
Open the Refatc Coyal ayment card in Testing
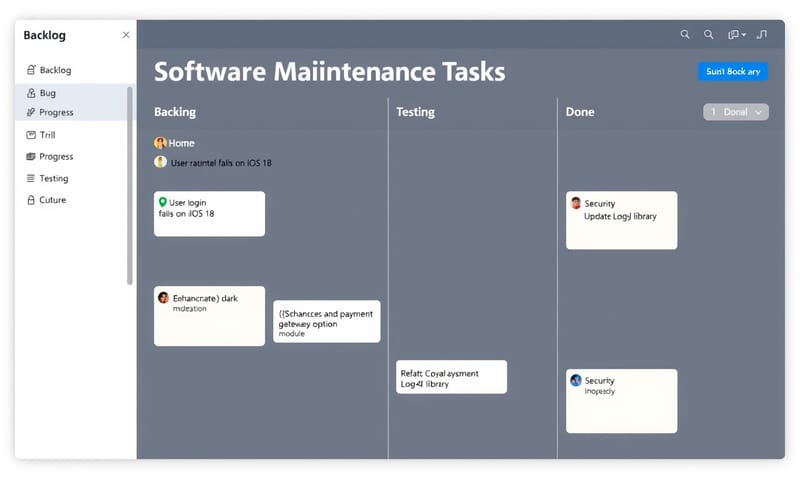tap(451, 377)
